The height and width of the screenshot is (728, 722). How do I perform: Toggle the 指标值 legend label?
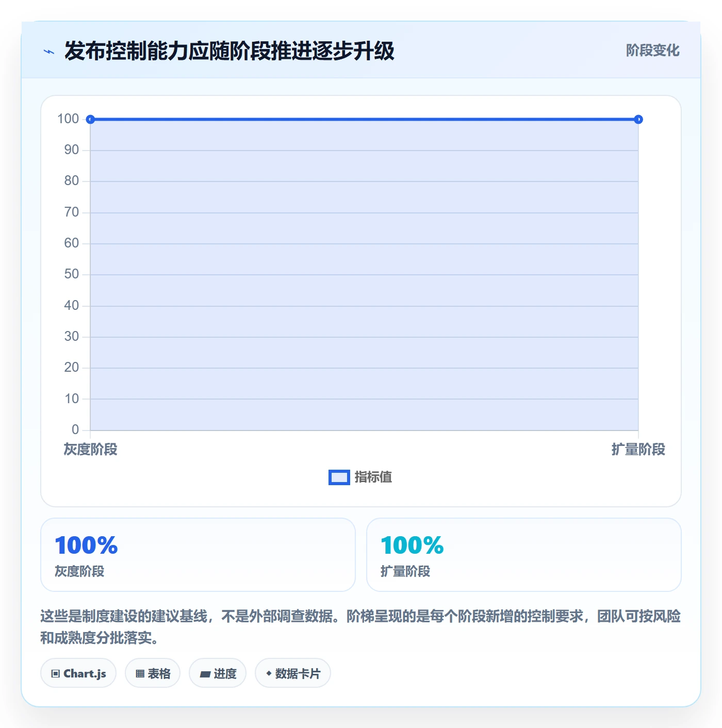373,477
